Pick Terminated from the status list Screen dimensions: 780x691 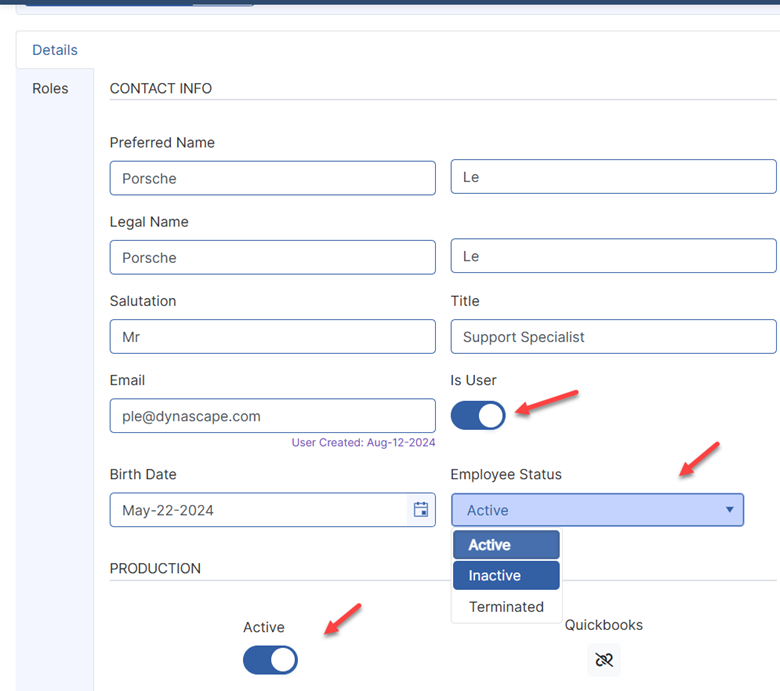point(506,607)
